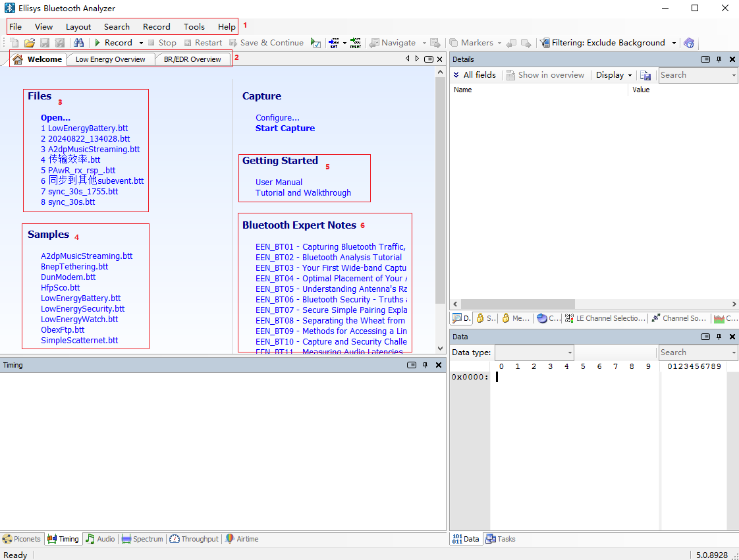739x560 pixels.
Task: Select the Message Log padlock tab
Action: pyautogui.click(x=516, y=318)
